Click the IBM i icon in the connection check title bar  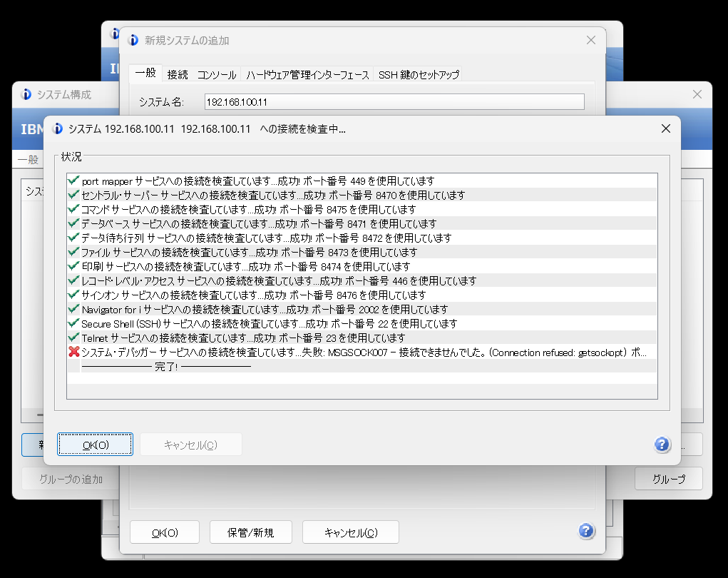(x=58, y=128)
